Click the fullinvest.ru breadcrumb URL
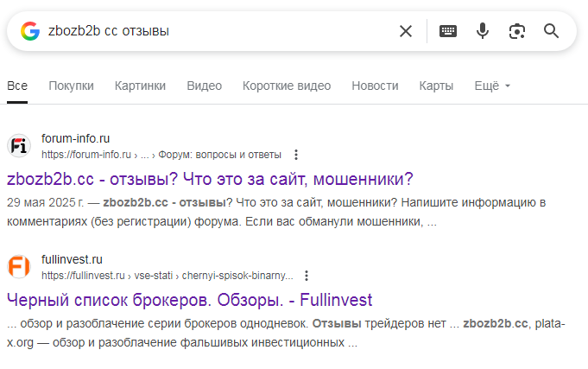Viewport: 588px width, 369px height. 168,276
